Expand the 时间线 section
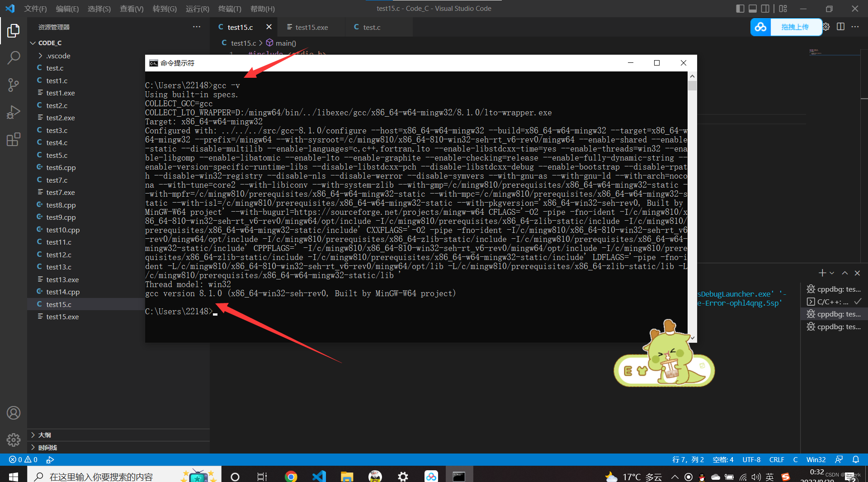The height and width of the screenshot is (482, 868). 44,447
